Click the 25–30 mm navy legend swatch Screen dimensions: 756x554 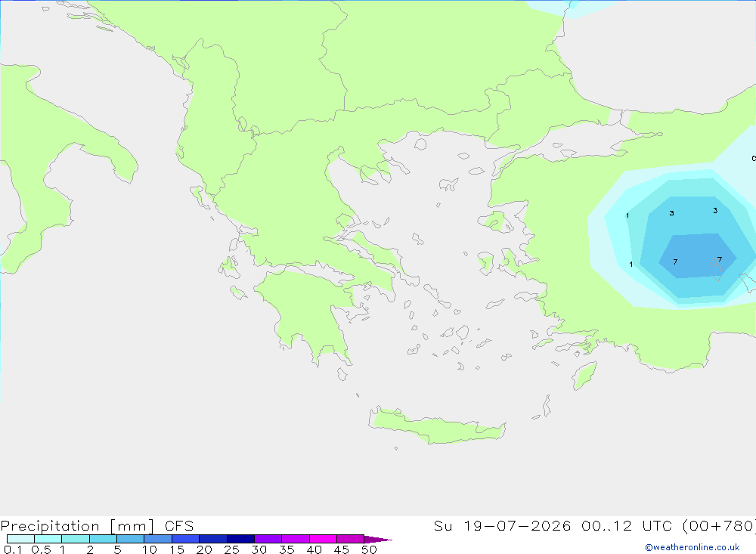(240, 539)
